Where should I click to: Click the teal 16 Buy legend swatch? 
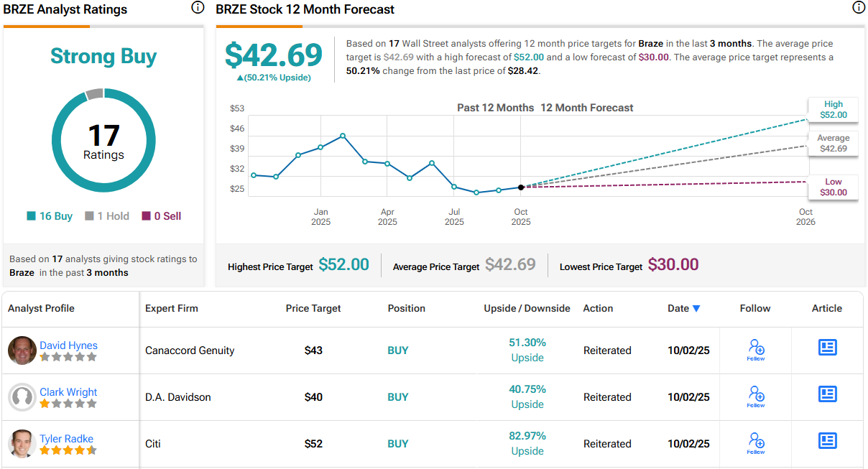point(31,216)
